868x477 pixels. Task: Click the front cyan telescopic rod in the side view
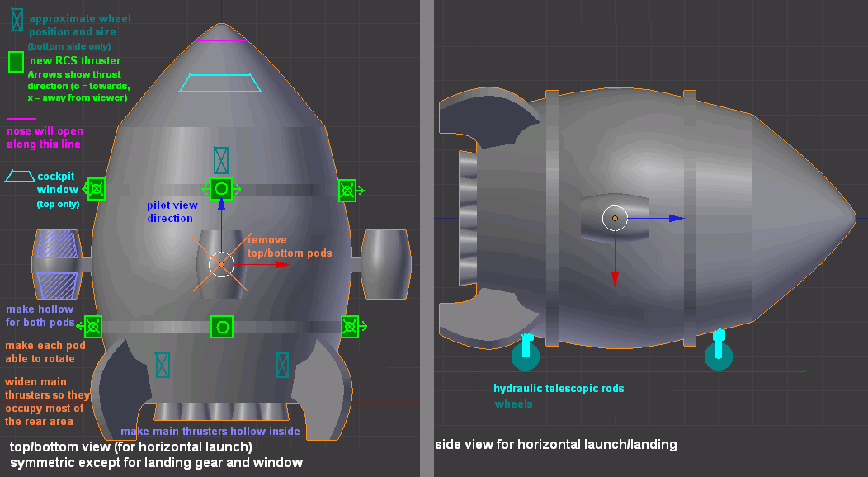click(719, 343)
